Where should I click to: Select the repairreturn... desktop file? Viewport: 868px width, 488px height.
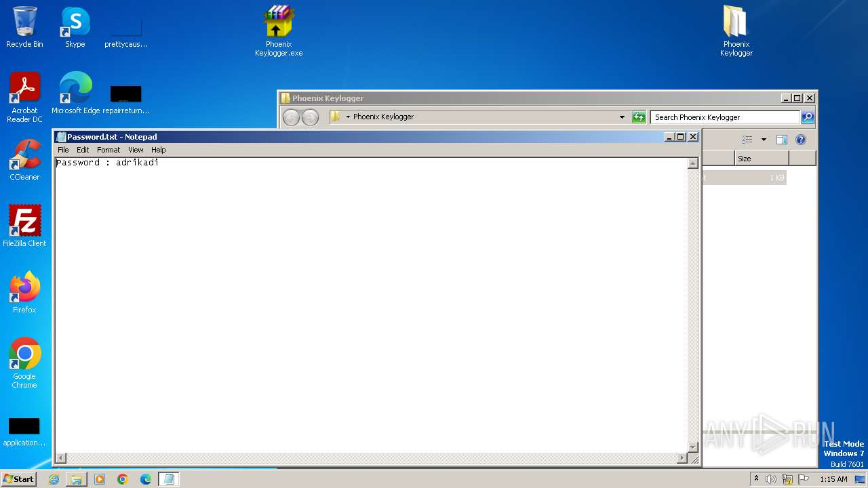[126, 99]
